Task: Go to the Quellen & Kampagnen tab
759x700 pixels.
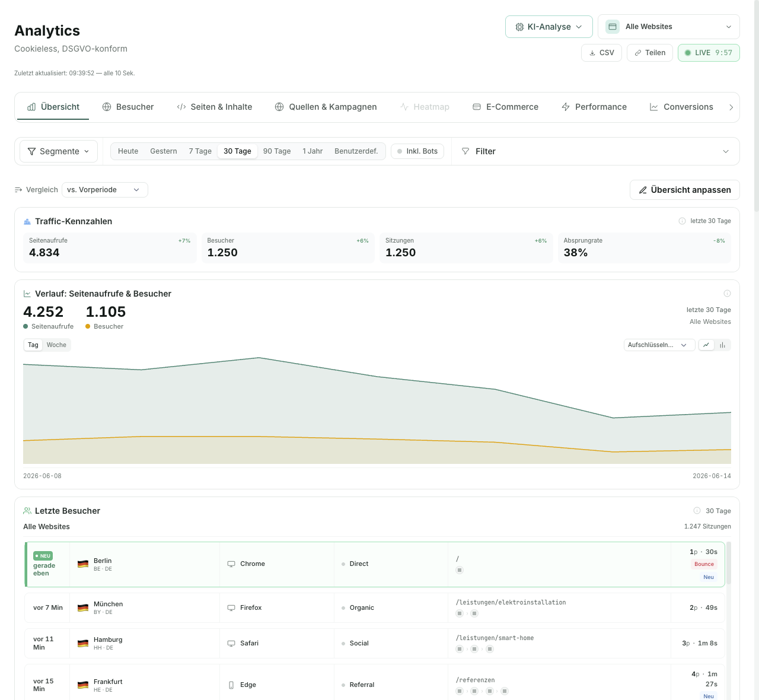Action: click(326, 107)
